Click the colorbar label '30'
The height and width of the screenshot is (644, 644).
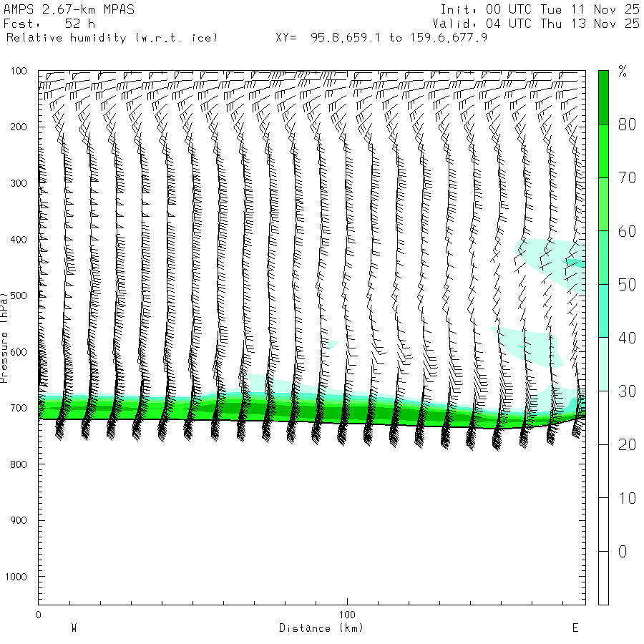(627, 391)
